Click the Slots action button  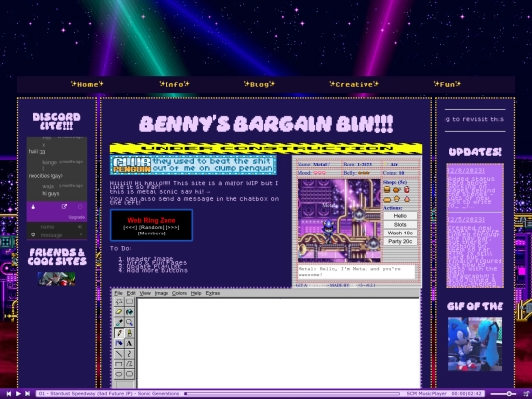point(400,225)
